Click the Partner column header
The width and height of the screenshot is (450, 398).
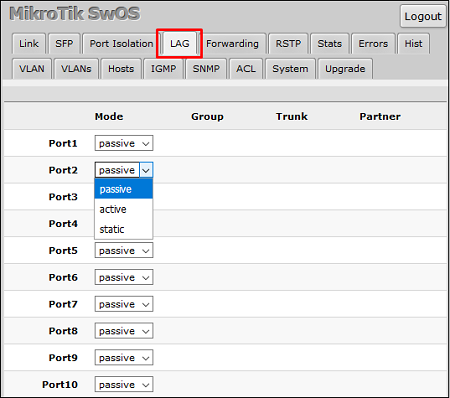point(380,117)
